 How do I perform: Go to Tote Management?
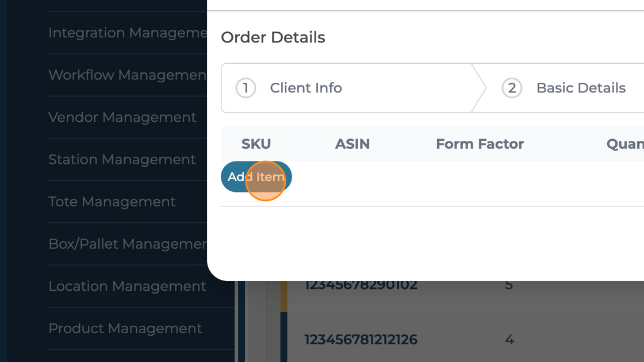click(112, 202)
